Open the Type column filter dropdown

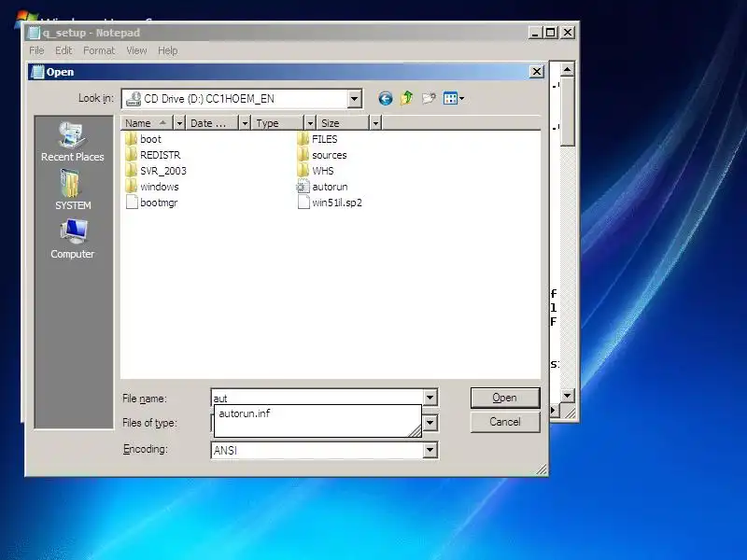pos(310,123)
